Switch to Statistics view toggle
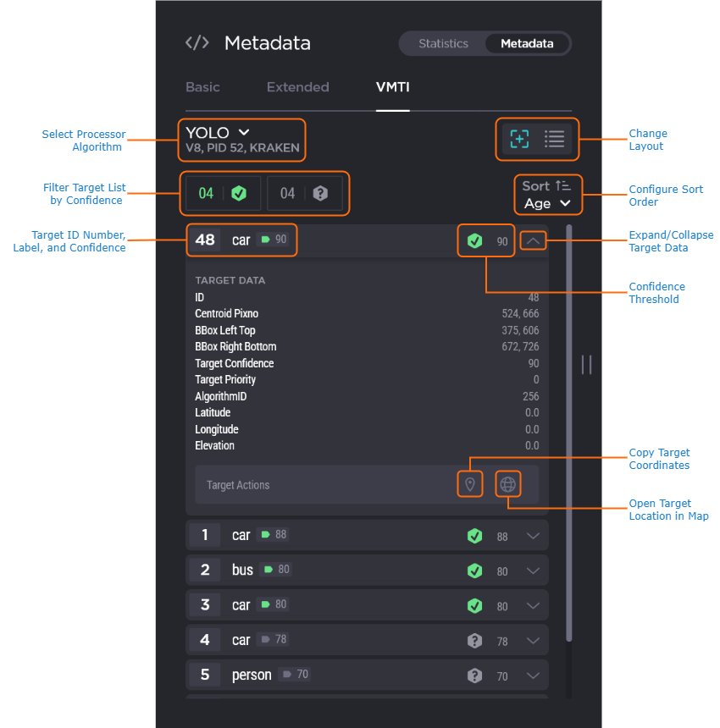The image size is (720, 728). pyautogui.click(x=443, y=43)
